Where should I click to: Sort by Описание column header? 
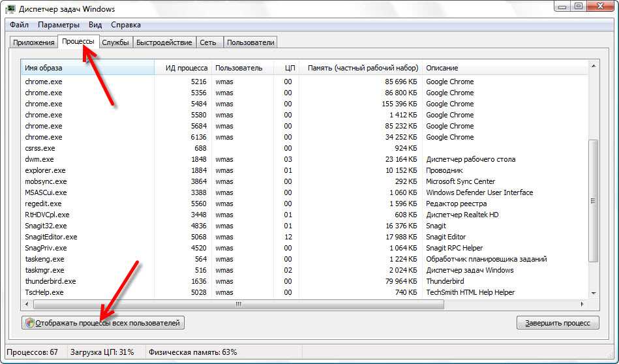click(506, 68)
